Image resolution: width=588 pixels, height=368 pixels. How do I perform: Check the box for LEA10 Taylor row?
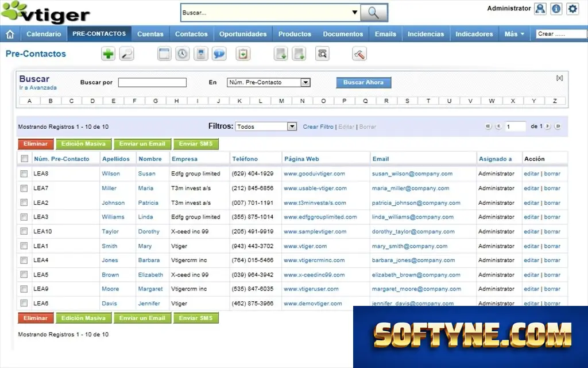click(24, 231)
